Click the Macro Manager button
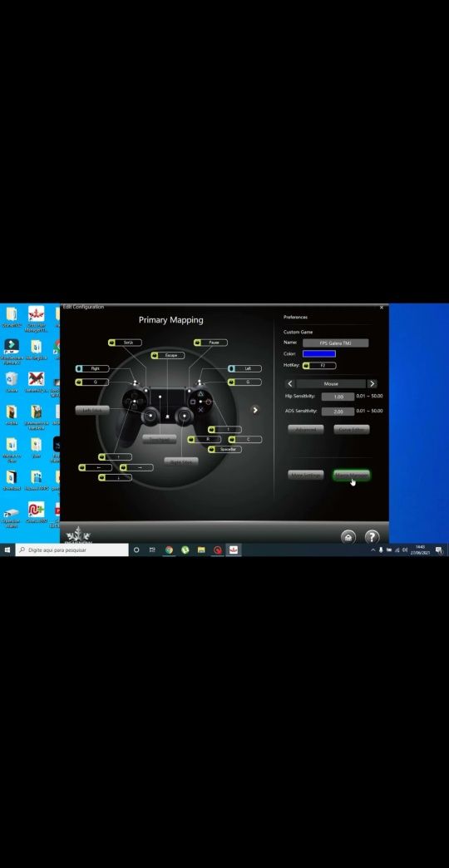Screen dimensions: 449x868 (352, 475)
